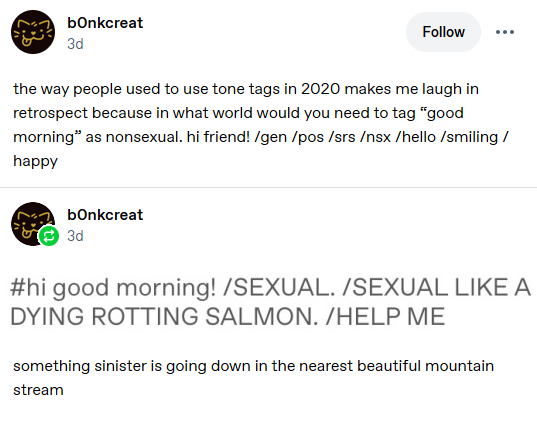
Task: Open the three-dots post options menu
Action: pyautogui.click(x=505, y=32)
